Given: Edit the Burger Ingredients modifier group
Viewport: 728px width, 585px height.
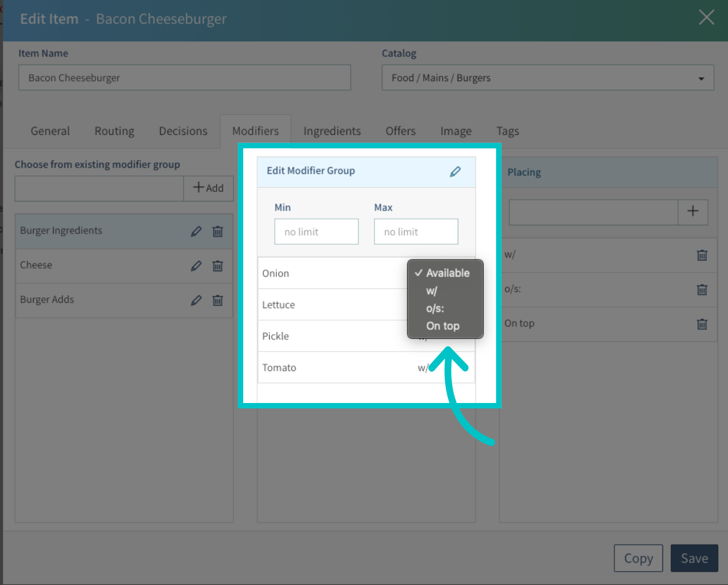Looking at the screenshot, I should point(196,231).
